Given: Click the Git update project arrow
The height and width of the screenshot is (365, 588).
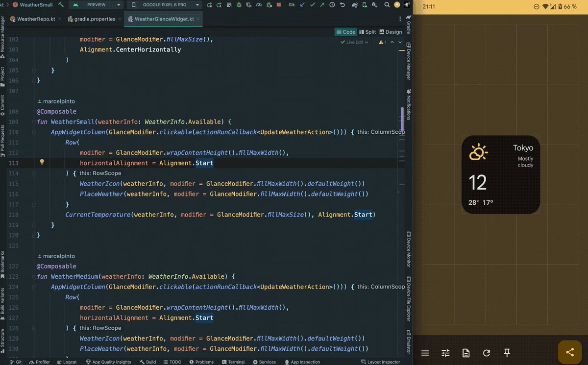Looking at the screenshot, I should (302, 5).
